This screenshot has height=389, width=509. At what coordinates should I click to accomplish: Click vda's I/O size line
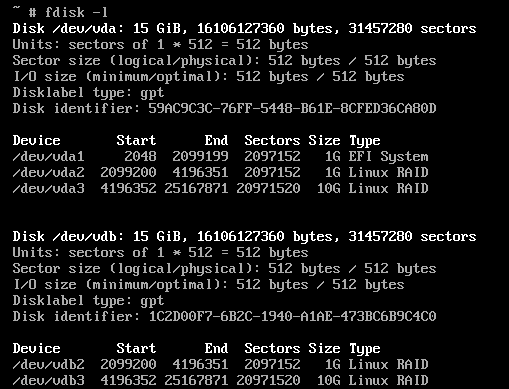pos(208,77)
